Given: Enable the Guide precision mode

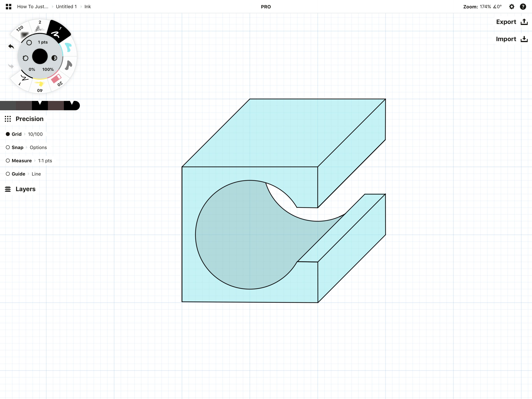Looking at the screenshot, I should (8, 174).
